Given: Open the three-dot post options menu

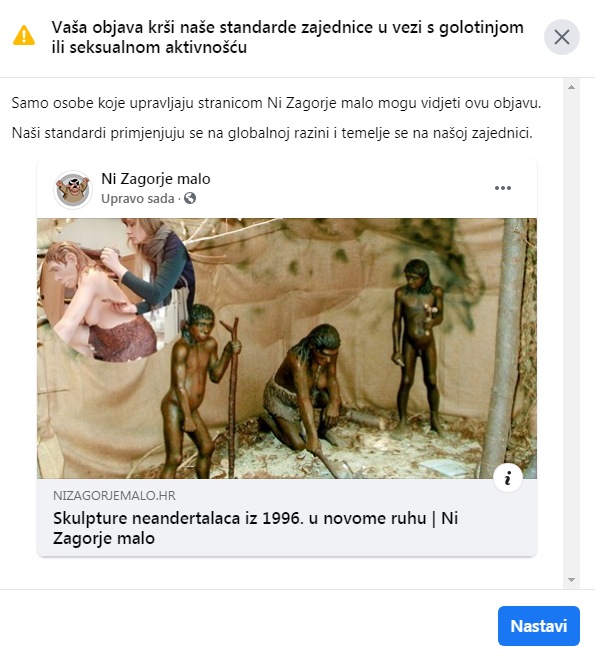Looking at the screenshot, I should tap(502, 188).
